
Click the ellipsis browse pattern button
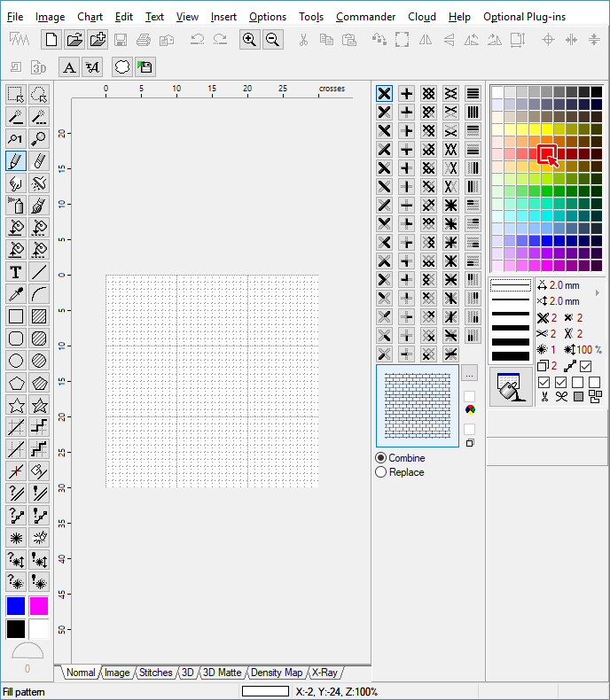coord(469,373)
